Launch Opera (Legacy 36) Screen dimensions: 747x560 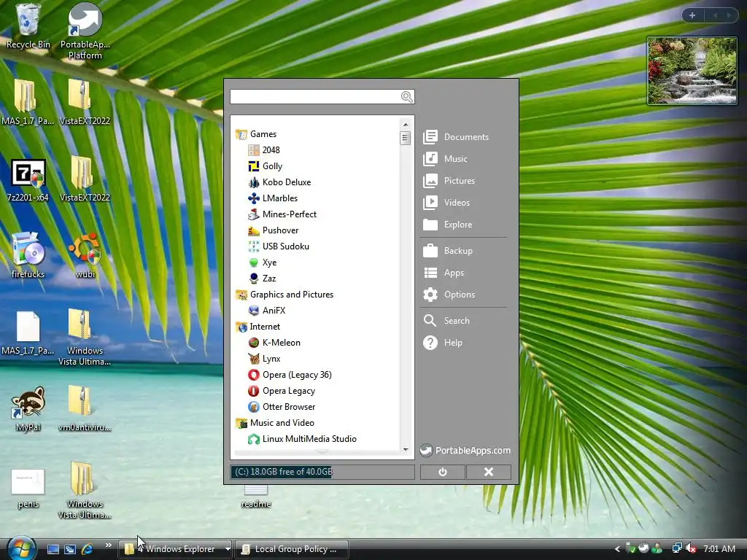(x=290, y=375)
